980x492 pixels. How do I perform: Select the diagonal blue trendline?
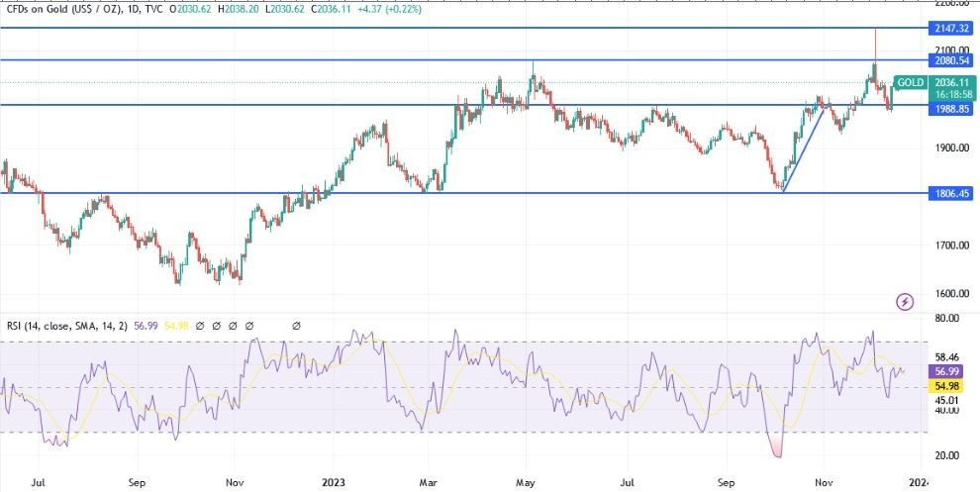(805, 150)
